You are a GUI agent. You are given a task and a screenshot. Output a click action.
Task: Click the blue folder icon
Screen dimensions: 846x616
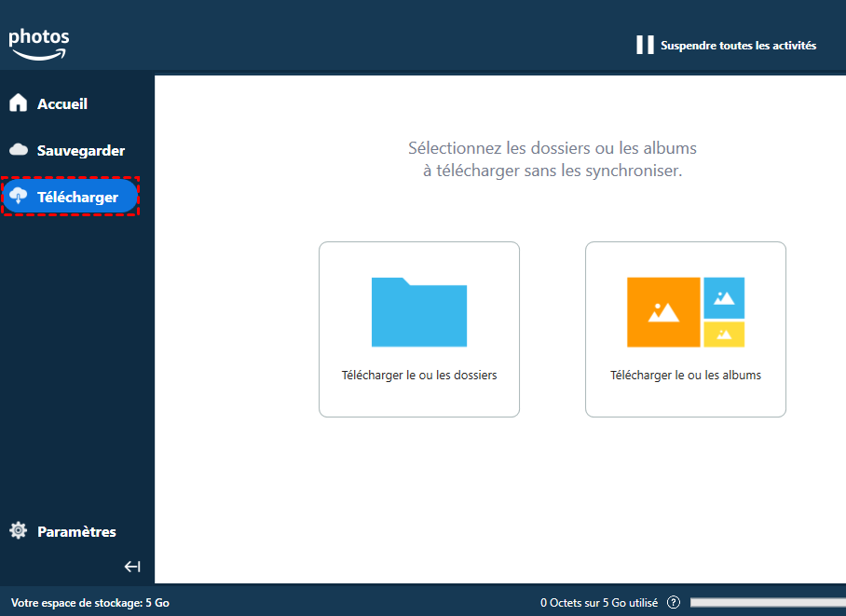tap(419, 312)
